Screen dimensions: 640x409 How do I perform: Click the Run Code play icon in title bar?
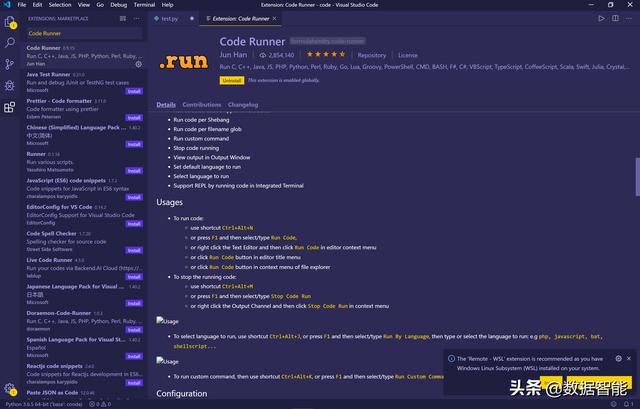tap(601, 18)
